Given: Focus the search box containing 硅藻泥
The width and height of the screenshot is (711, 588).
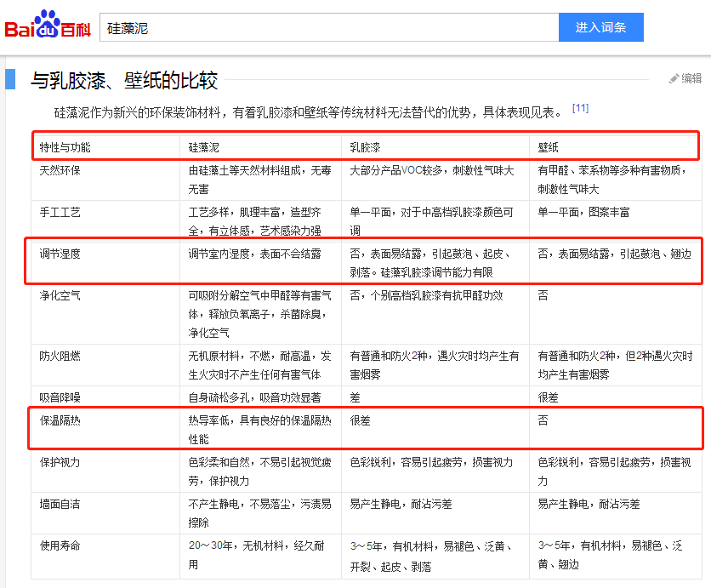Looking at the screenshot, I should click(x=328, y=27).
